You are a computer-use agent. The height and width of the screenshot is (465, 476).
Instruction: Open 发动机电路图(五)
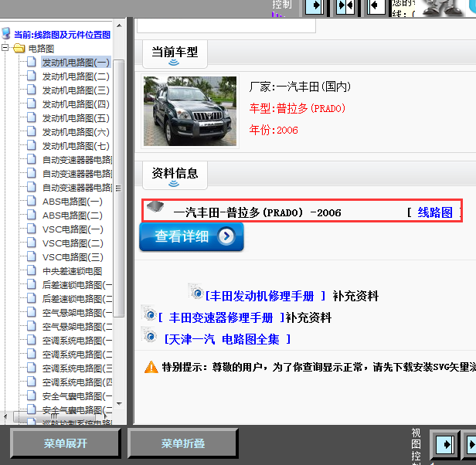click(x=76, y=118)
